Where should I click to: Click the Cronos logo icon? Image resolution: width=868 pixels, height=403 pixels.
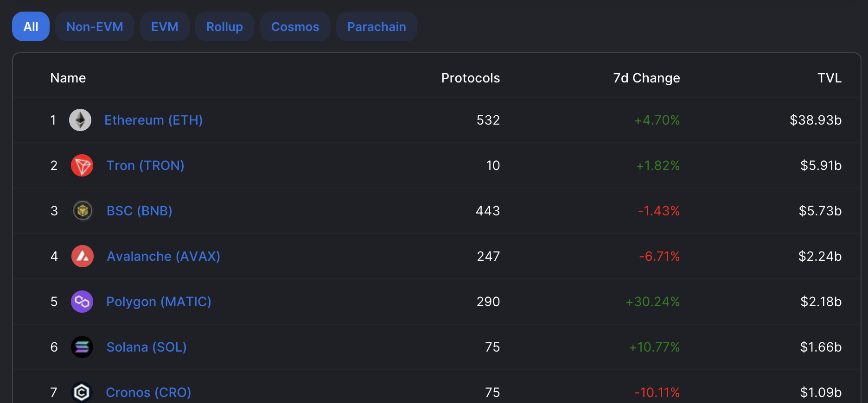point(82,392)
